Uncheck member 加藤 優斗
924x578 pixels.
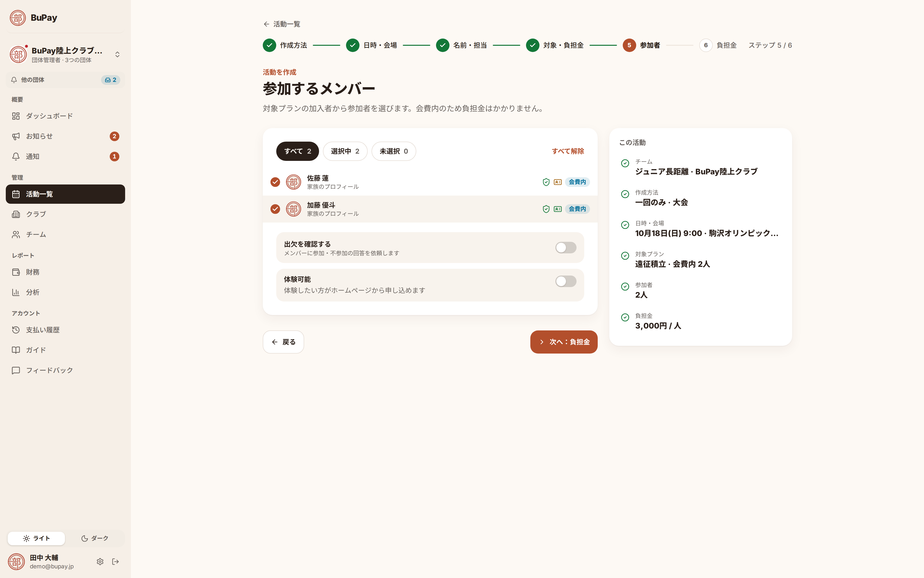coord(275,209)
